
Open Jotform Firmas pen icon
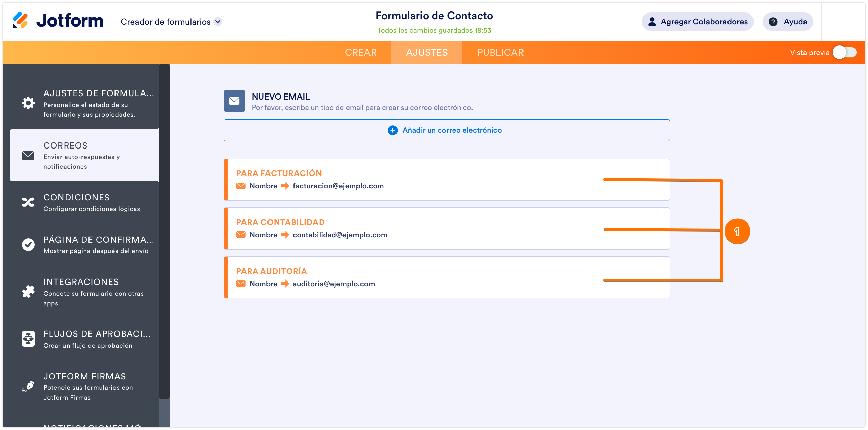pos(28,386)
